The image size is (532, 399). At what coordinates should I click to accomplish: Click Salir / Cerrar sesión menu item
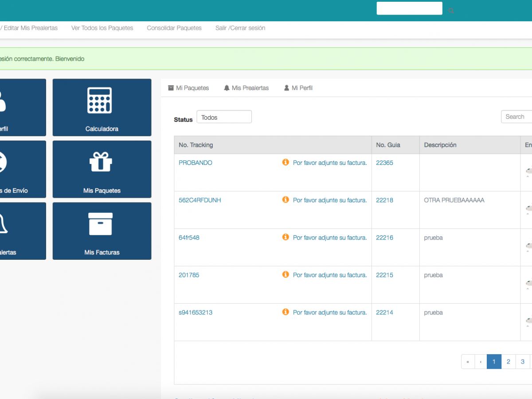point(240,28)
